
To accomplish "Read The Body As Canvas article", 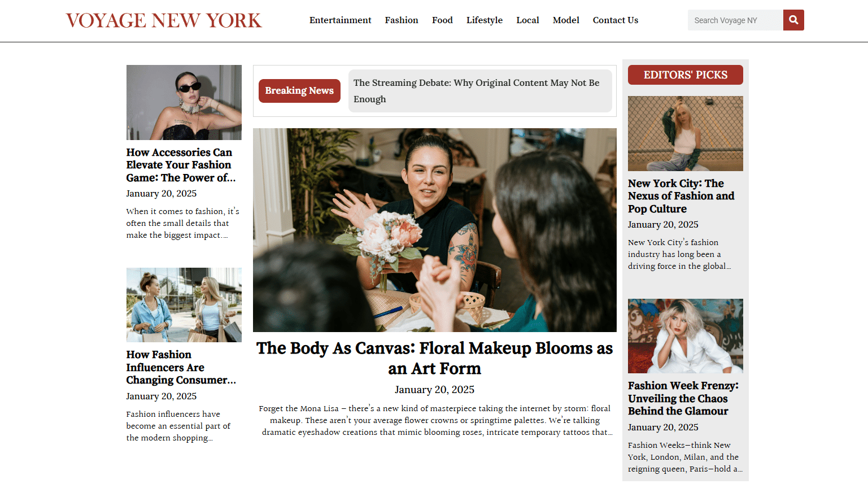I will [x=435, y=358].
